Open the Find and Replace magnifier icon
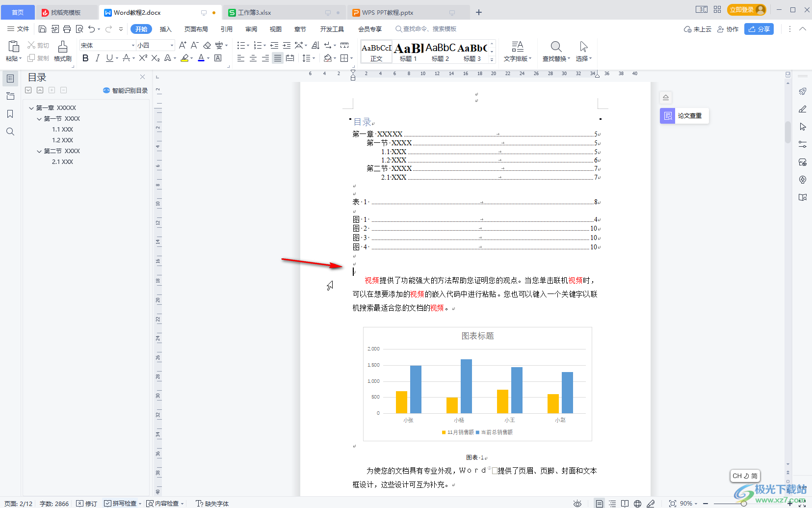 556,47
